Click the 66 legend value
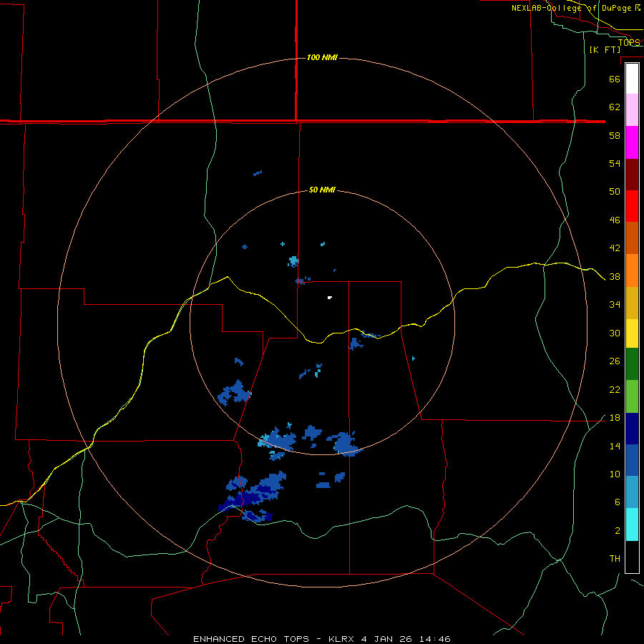644x644 pixels. tap(615, 79)
